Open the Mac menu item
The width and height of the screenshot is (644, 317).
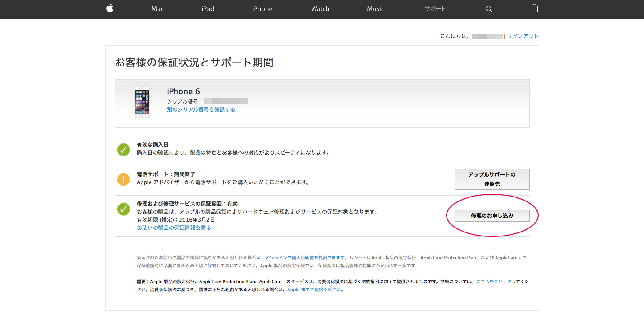pos(158,9)
